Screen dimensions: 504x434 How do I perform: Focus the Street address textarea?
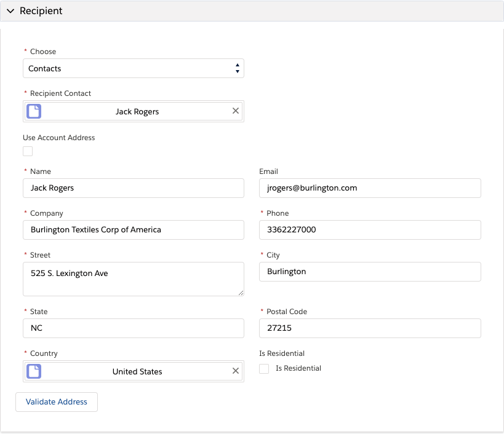134,279
